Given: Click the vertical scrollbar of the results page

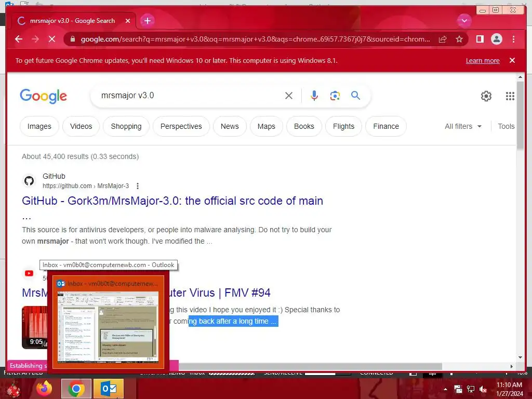Looking at the screenshot, I should point(520,115).
